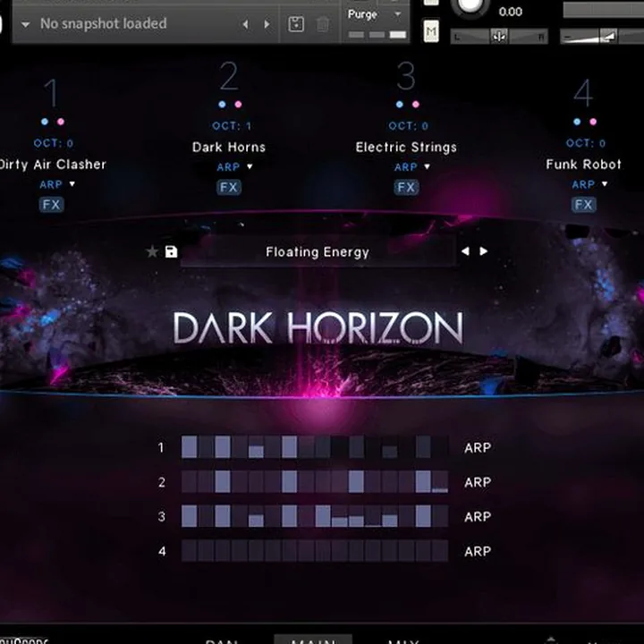Adjust the L/R pan slider
Viewport: 644px width, 644px height.
pyautogui.click(x=499, y=37)
